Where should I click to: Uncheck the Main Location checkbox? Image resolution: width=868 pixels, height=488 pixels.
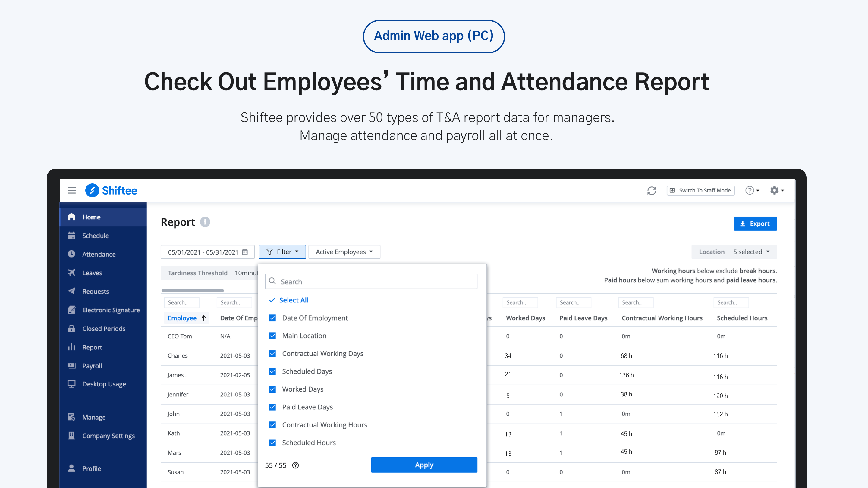coord(272,336)
